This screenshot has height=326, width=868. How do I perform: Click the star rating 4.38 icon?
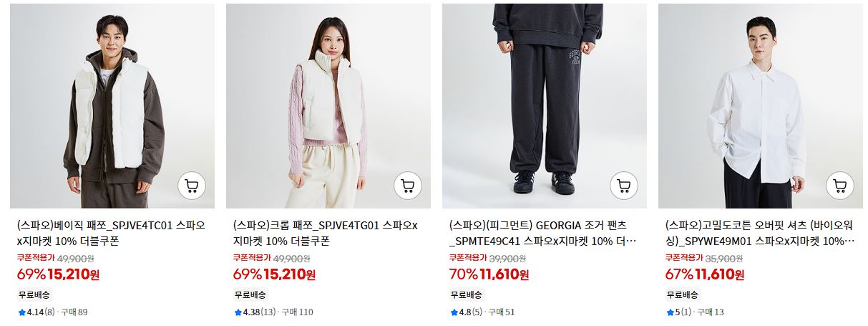point(238,312)
